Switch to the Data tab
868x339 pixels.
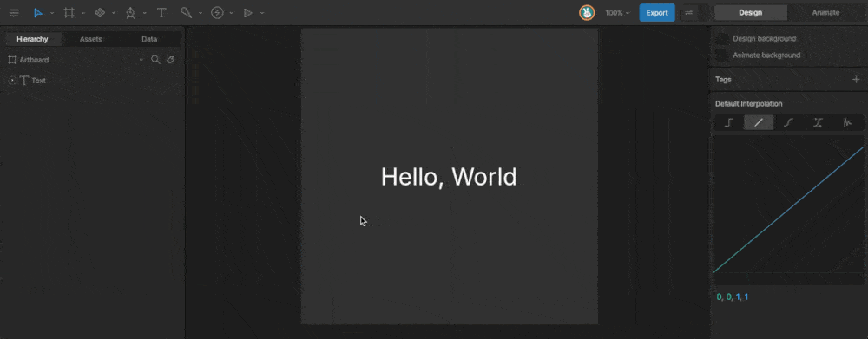(x=149, y=39)
